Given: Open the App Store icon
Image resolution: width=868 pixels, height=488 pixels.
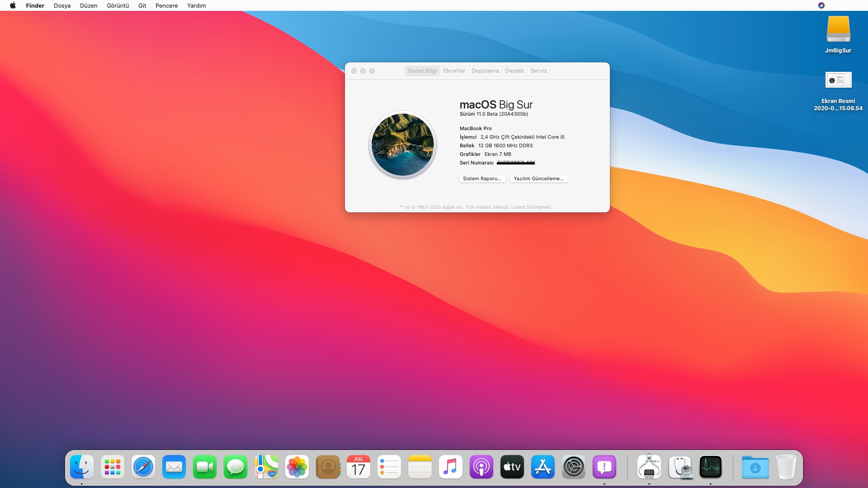Looking at the screenshot, I should 542,467.
